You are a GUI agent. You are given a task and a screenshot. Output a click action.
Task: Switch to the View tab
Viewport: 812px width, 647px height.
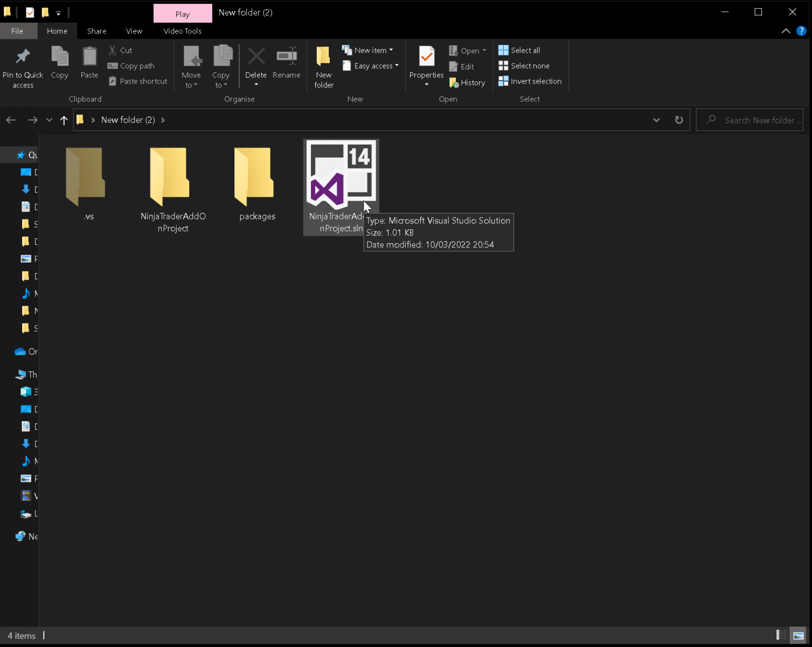(134, 31)
